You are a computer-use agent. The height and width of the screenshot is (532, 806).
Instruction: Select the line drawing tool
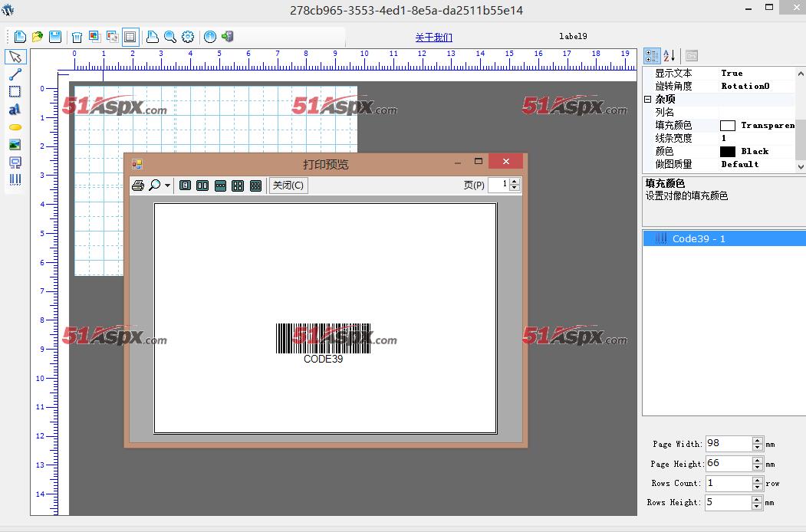tap(15, 74)
